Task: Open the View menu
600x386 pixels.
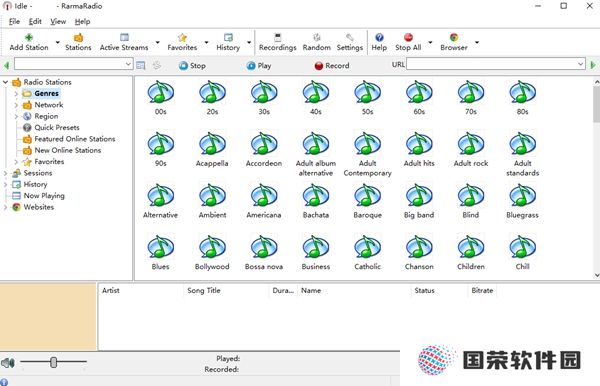Action: [x=58, y=21]
